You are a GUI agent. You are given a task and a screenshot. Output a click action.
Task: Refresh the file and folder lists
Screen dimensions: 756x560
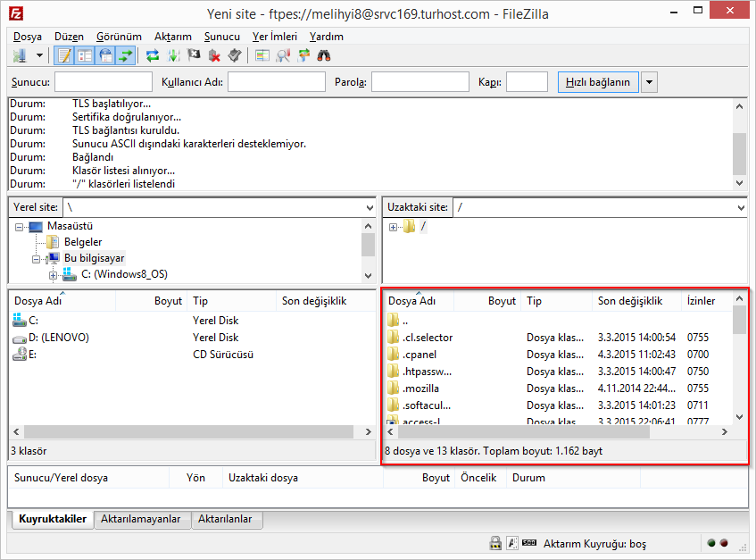151,55
